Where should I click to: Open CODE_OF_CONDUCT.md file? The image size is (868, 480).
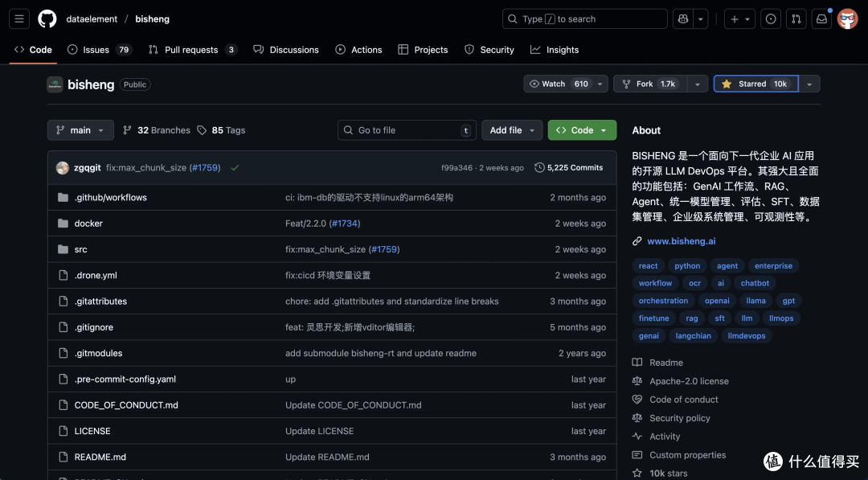pos(126,405)
